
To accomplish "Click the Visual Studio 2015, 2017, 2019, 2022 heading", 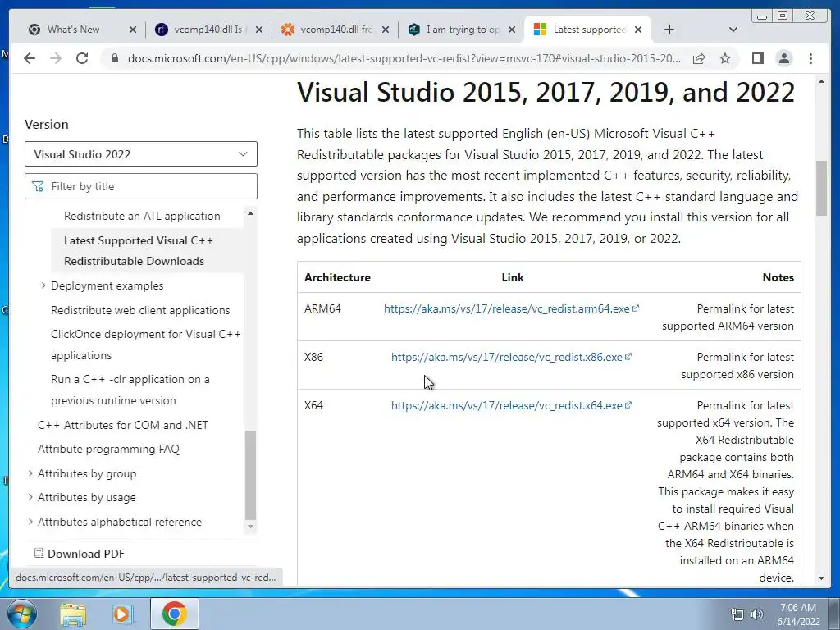I will pos(546,92).
